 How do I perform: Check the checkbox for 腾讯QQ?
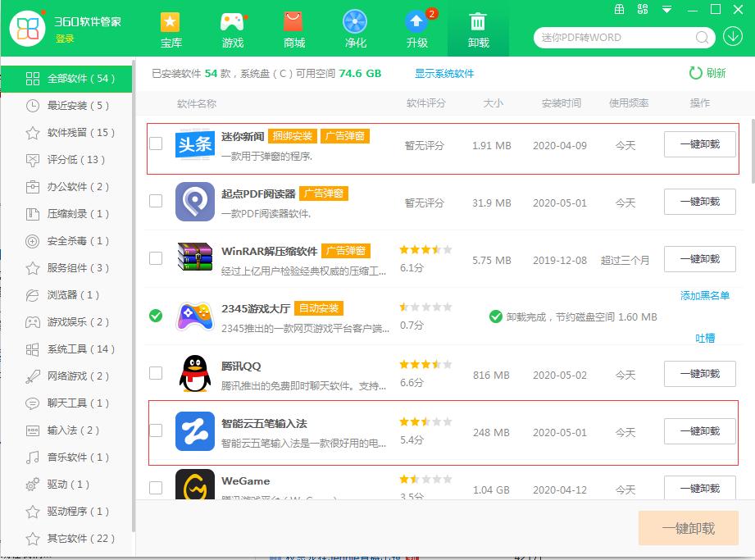click(x=156, y=374)
